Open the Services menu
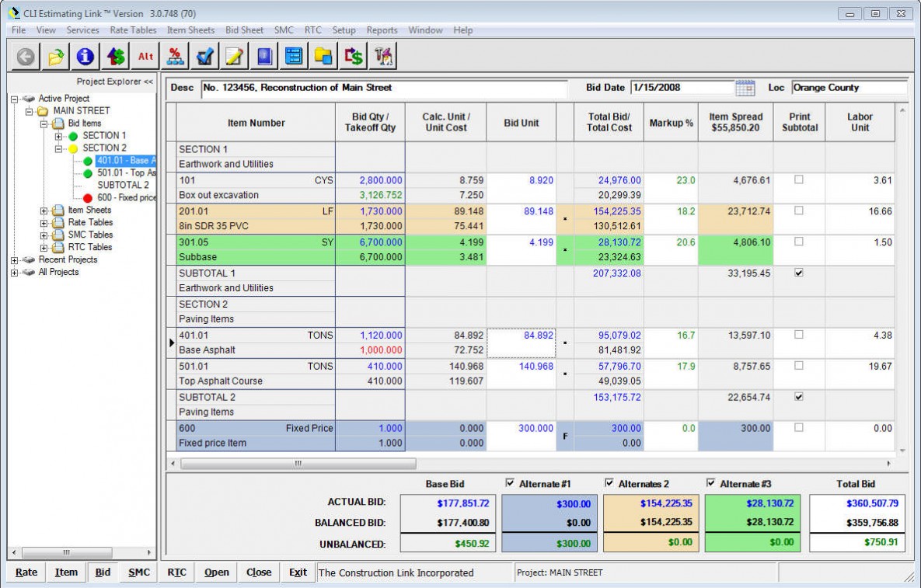Screen dimensions: 921x588 [x=82, y=30]
